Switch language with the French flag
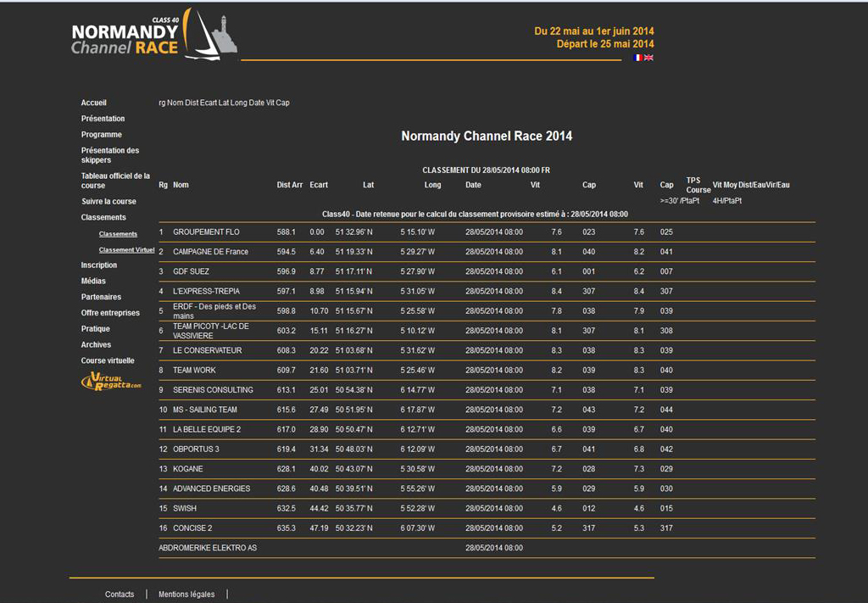Screen dimensions: 868x603 click(x=637, y=58)
